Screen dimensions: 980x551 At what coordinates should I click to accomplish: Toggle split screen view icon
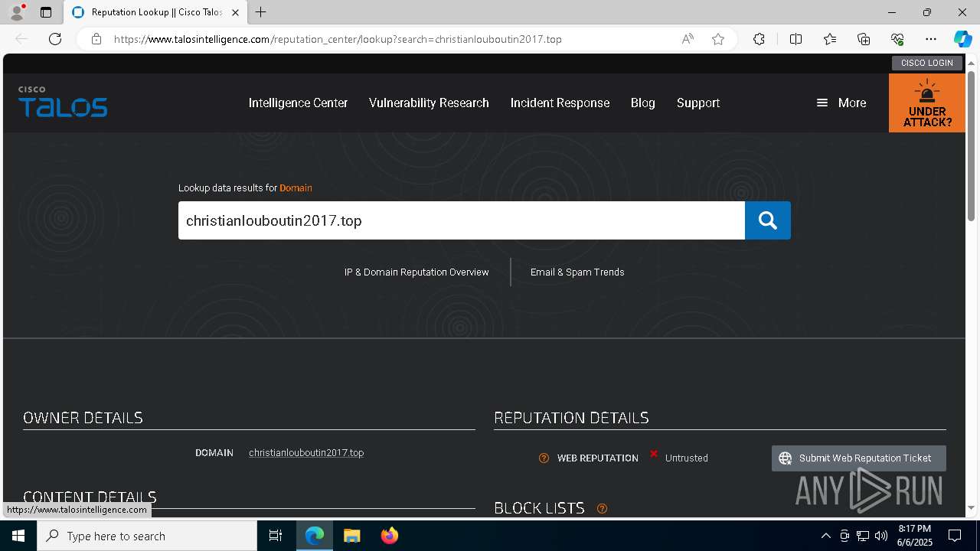[x=795, y=39]
